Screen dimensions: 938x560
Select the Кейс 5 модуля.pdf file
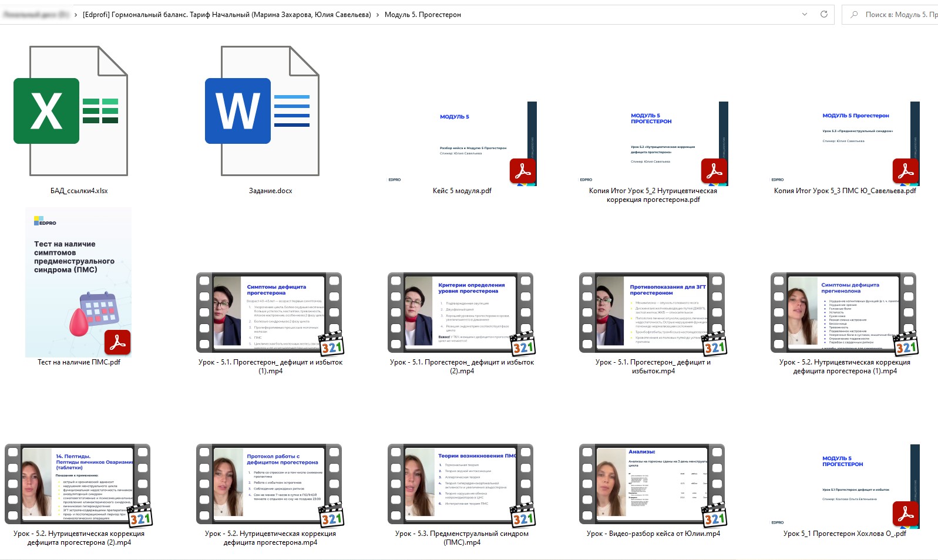point(462,144)
